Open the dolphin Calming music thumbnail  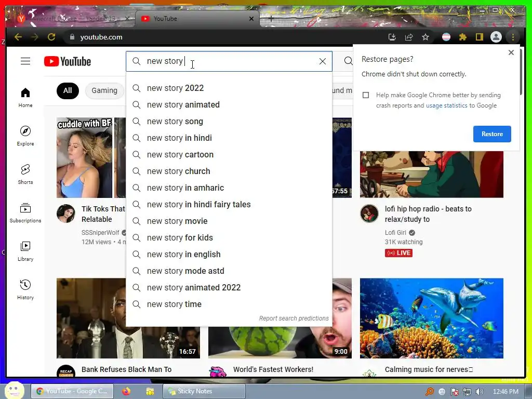(x=432, y=318)
